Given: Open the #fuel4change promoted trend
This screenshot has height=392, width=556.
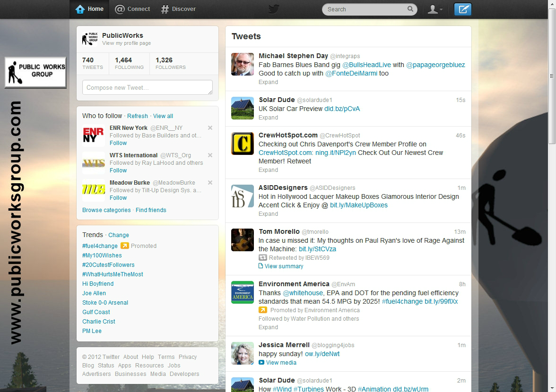Looking at the screenshot, I should coord(100,246).
